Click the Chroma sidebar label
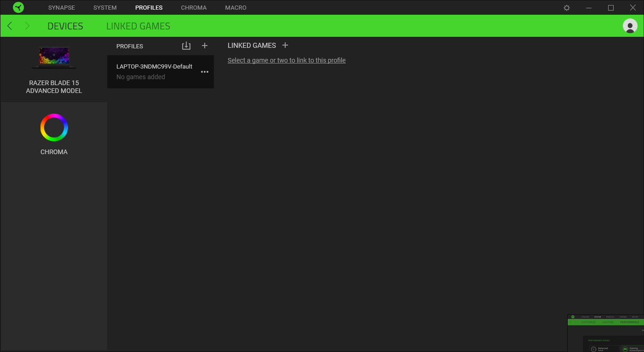This screenshot has height=352, width=644. coord(54,152)
